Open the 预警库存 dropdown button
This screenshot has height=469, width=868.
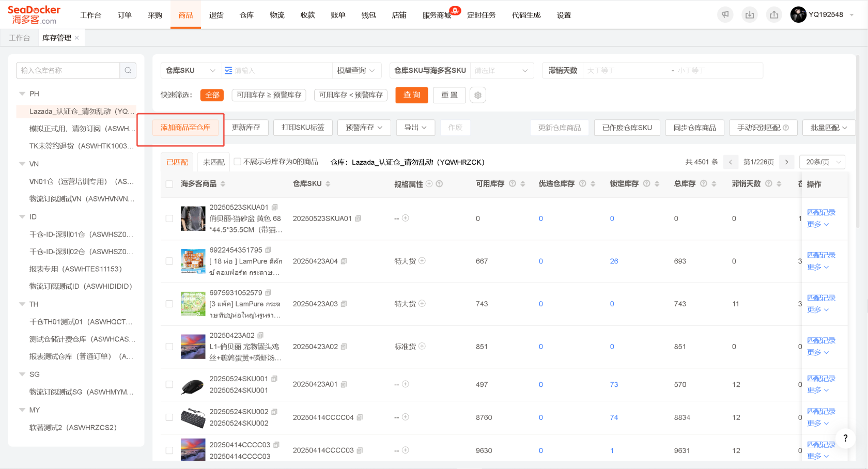pyautogui.click(x=364, y=128)
